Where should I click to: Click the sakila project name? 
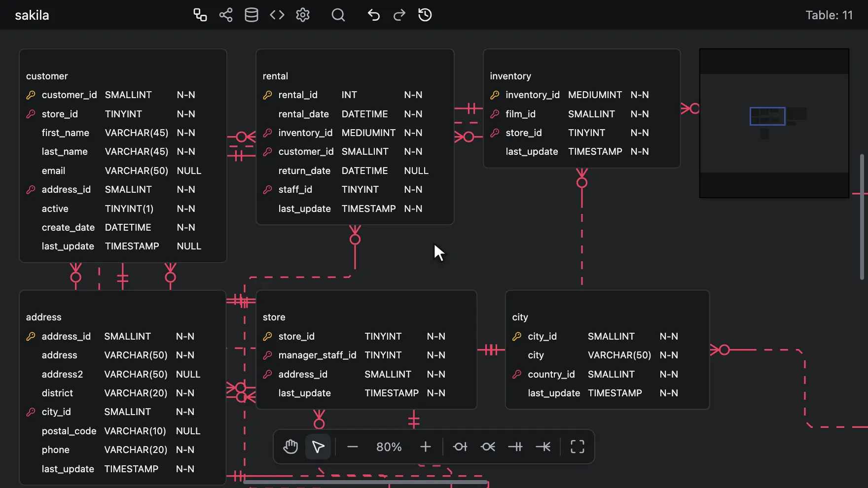pos(32,15)
